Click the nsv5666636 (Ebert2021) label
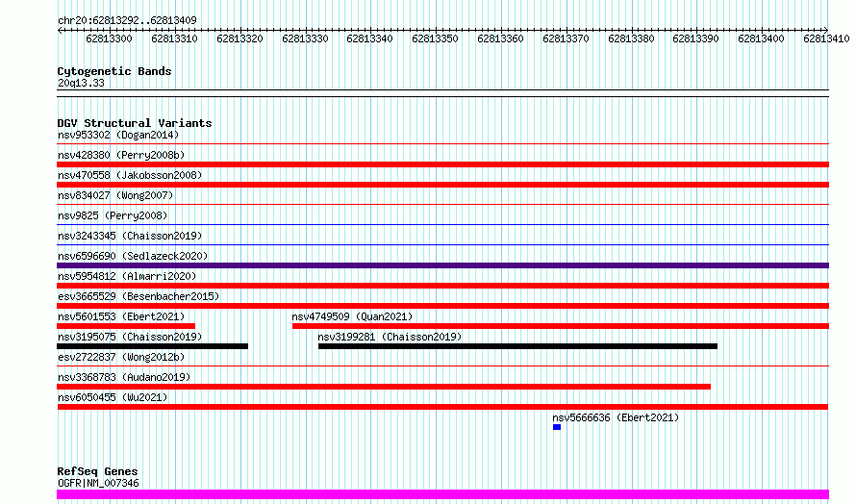This screenshot has width=856, height=504. [x=616, y=417]
